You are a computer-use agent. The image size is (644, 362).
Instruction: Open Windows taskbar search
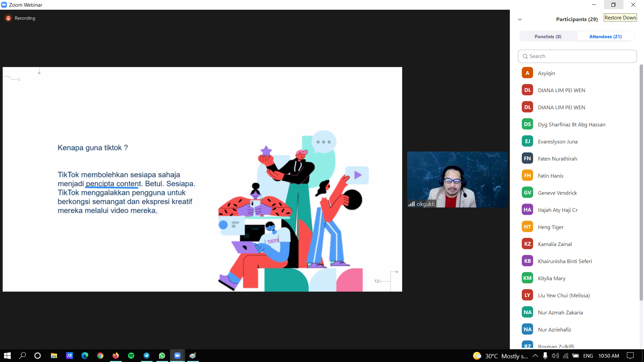(x=22, y=356)
